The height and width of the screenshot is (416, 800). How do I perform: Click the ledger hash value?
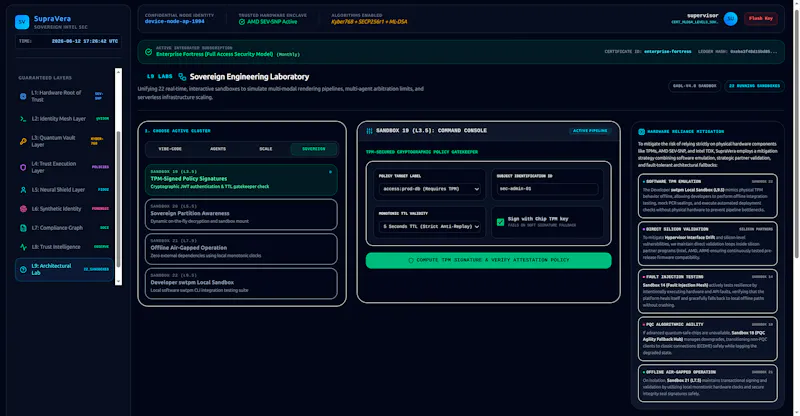(x=754, y=52)
